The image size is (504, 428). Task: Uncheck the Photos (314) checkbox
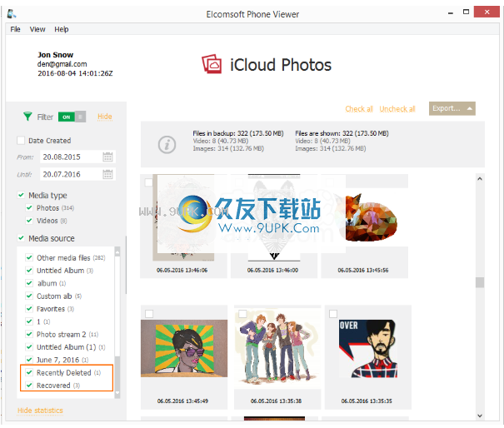click(x=29, y=207)
